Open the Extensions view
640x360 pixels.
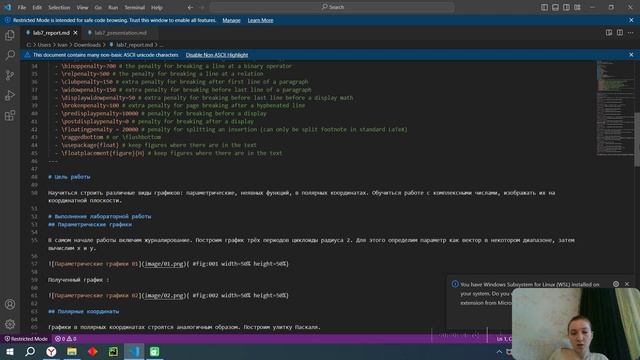click(x=10, y=115)
